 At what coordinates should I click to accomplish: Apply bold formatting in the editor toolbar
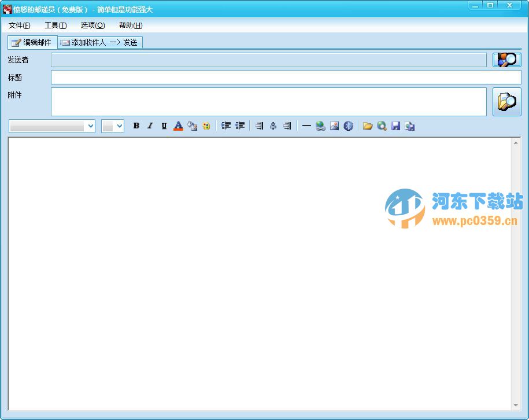[136, 126]
